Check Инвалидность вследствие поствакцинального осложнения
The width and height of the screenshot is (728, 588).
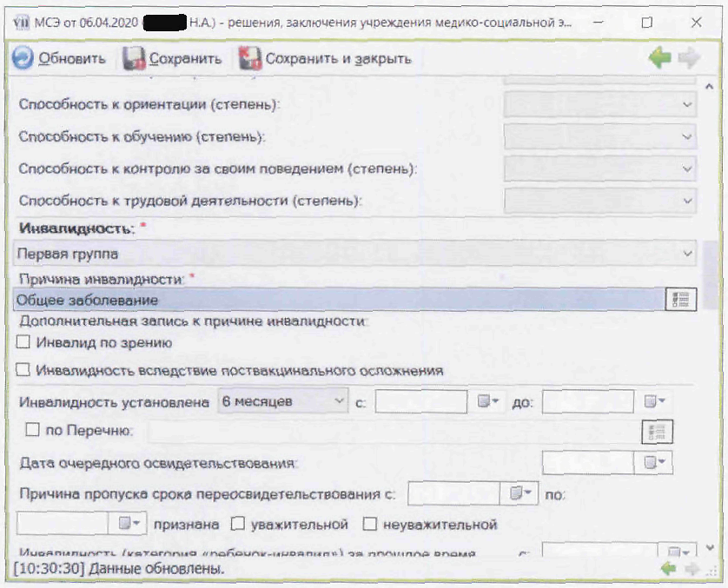pyautogui.click(x=23, y=370)
